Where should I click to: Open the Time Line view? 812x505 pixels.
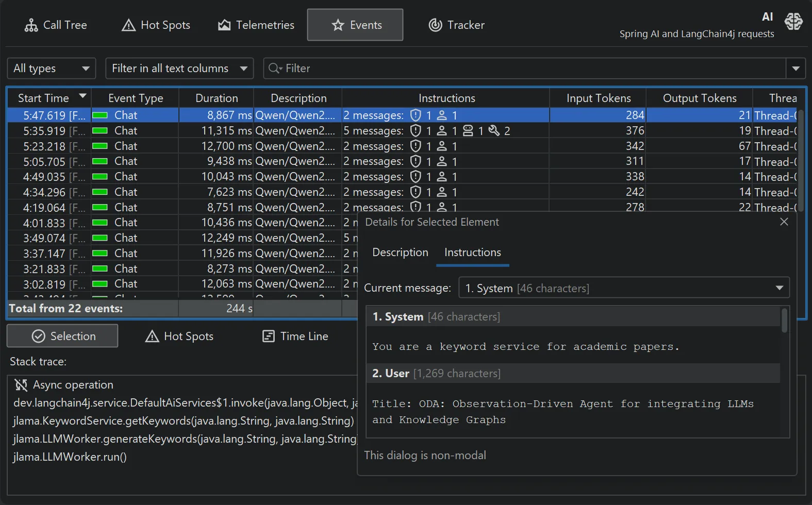[295, 336]
